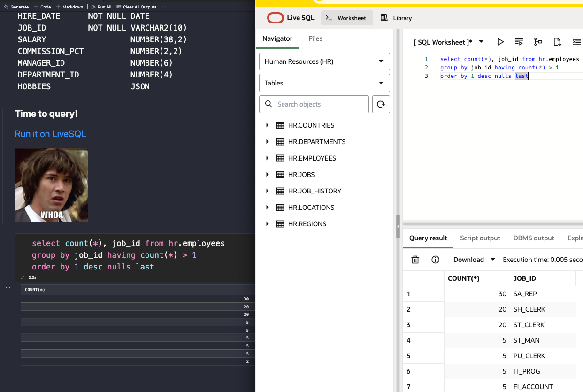
Task: Click the download/save worksheet file icon
Action: coord(557,42)
